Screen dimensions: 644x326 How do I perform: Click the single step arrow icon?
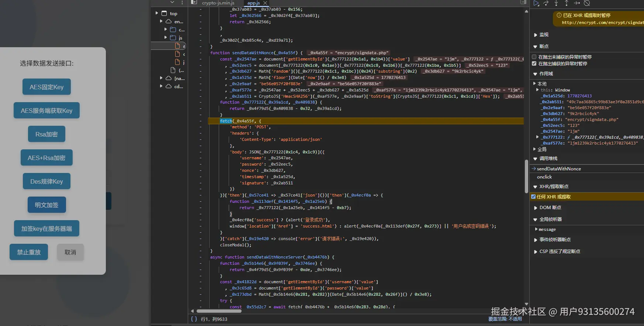click(x=577, y=3)
